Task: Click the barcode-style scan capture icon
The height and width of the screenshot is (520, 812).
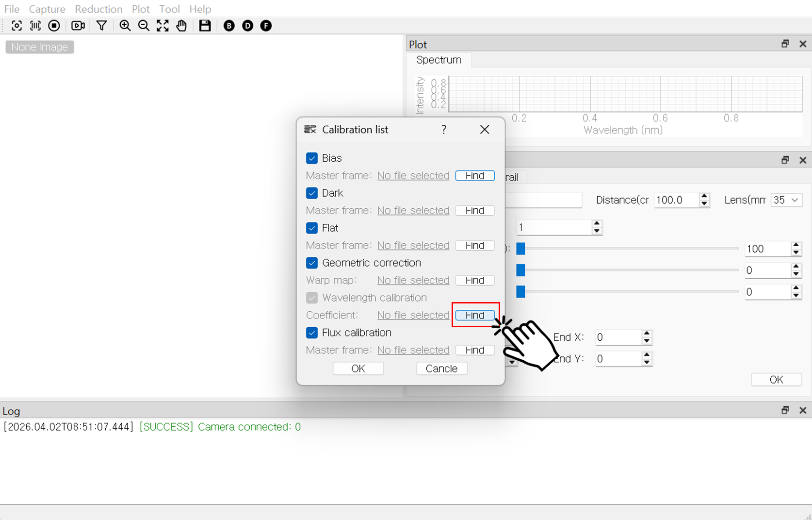Action: 35,26
